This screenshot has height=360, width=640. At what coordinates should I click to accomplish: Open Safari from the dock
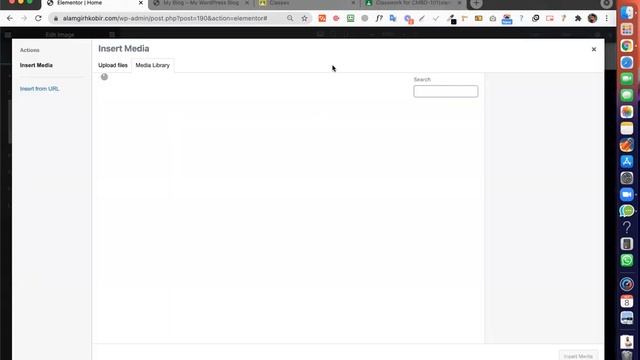point(627,62)
